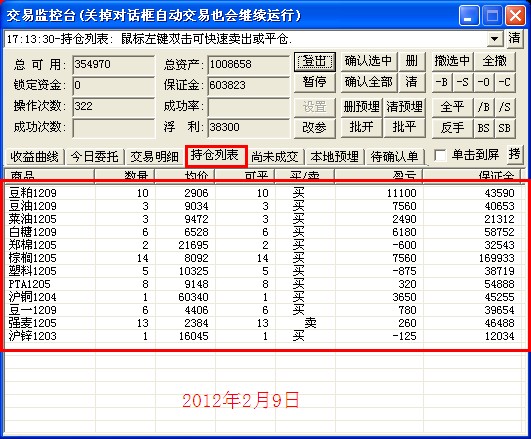Viewport: 531px width, 439px height.
Task: Switch to the 收益曲线 tab
Action: coord(34,157)
